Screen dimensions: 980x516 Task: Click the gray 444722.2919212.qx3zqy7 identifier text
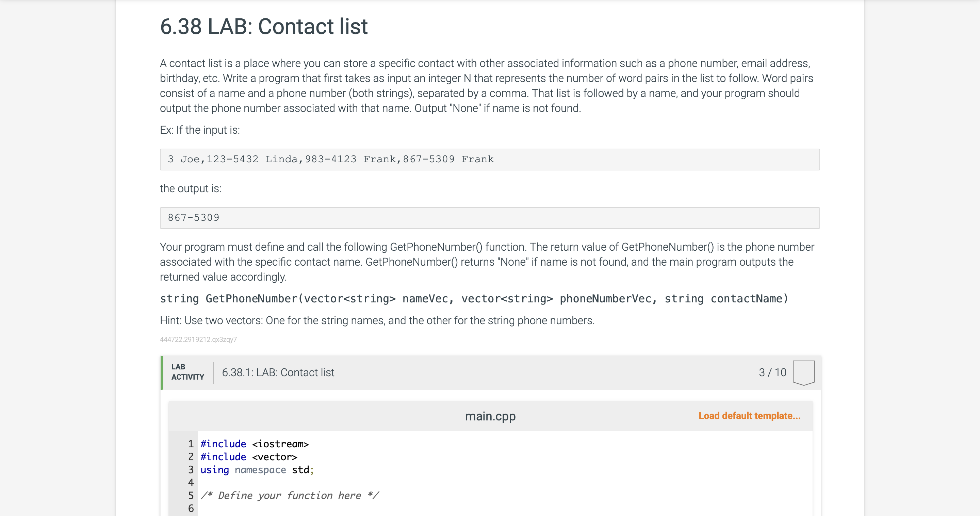pyautogui.click(x=198, y=339)
